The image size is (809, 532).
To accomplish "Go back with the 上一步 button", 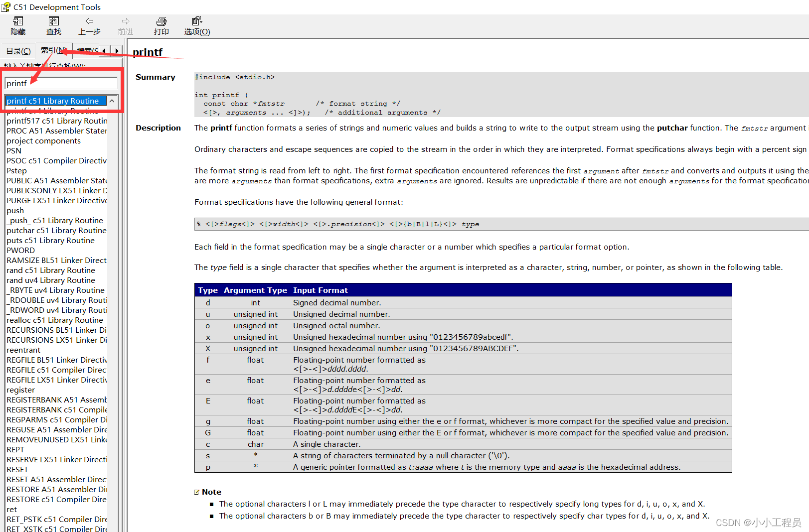I will [90, 26].
